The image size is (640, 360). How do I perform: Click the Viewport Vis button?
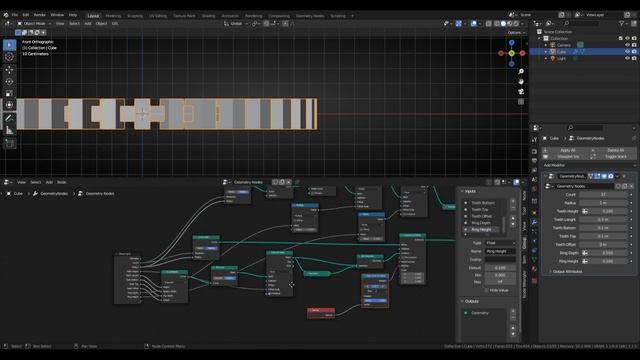click(566, 157)
